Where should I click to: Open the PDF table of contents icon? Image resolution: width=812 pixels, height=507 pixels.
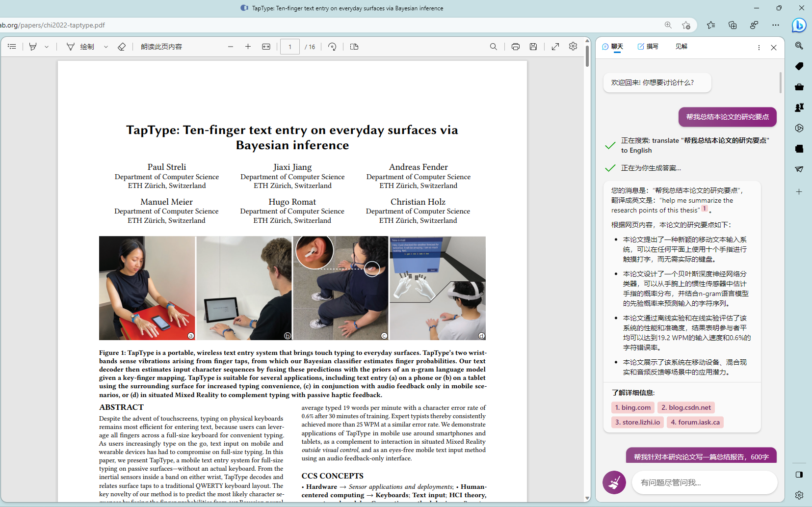click(x=12, y=47)
